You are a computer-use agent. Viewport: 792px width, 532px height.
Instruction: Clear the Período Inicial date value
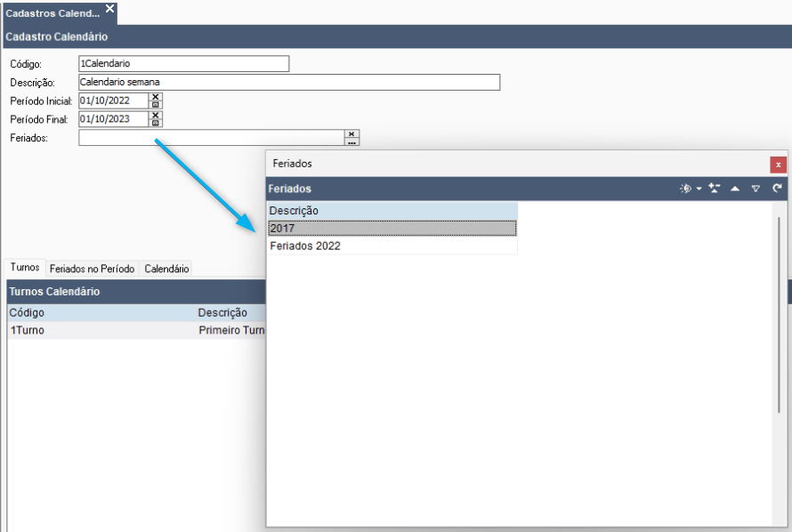156,96
